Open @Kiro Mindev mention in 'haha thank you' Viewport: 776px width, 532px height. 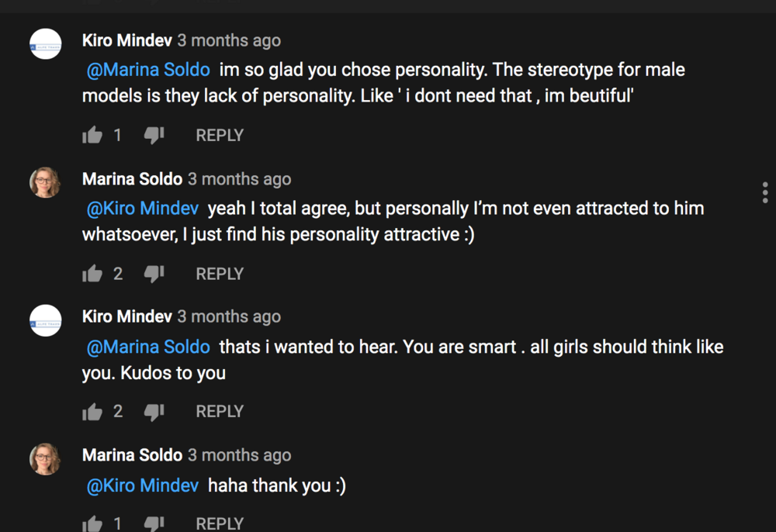tap(143, 485)
